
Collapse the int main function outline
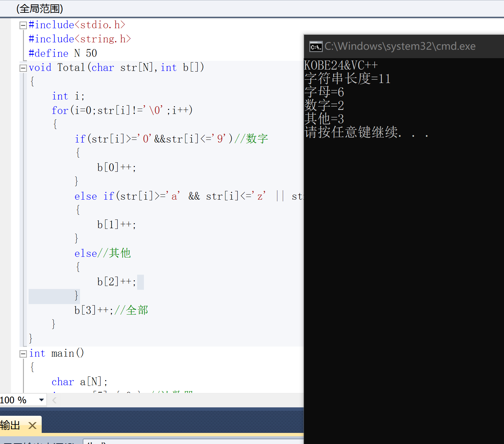click(23, 354)
